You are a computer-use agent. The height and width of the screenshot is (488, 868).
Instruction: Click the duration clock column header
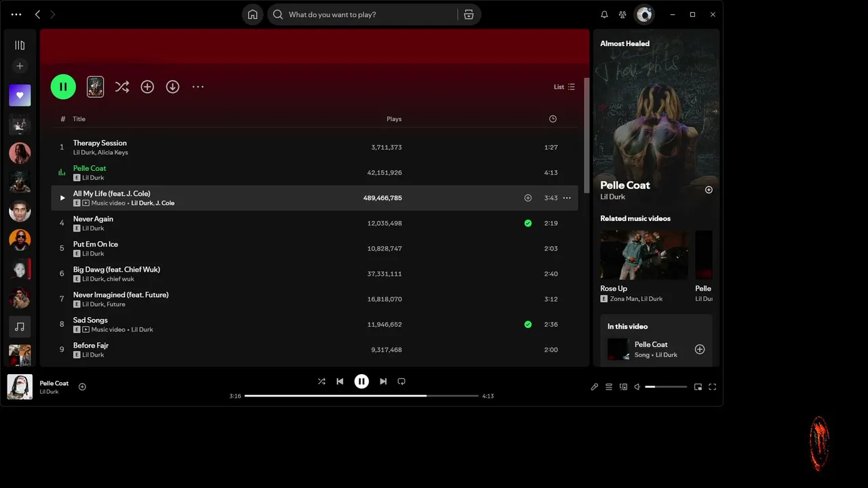(x=553, y=119)
